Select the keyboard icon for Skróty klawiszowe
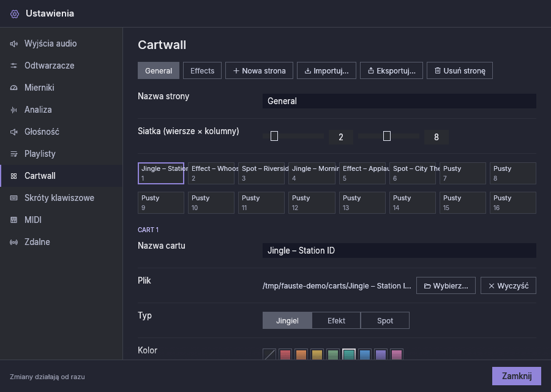The height and width of the screenshot is (392, 551). [13, 198]
